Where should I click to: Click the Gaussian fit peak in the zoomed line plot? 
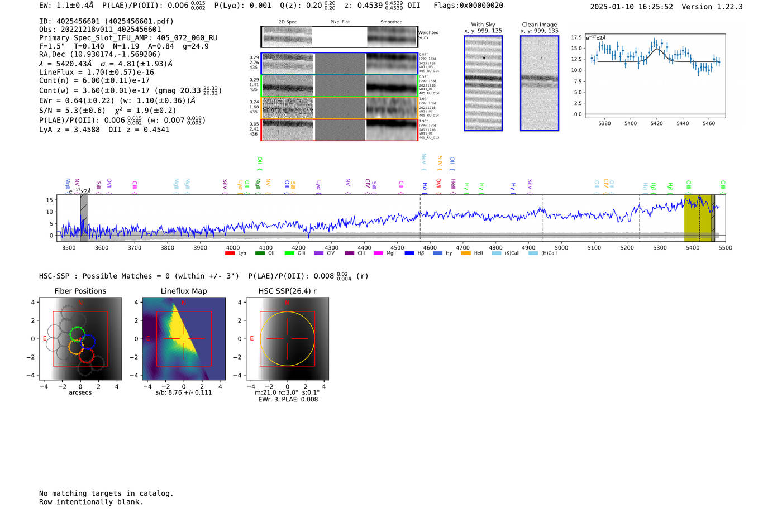pos(657,49)
